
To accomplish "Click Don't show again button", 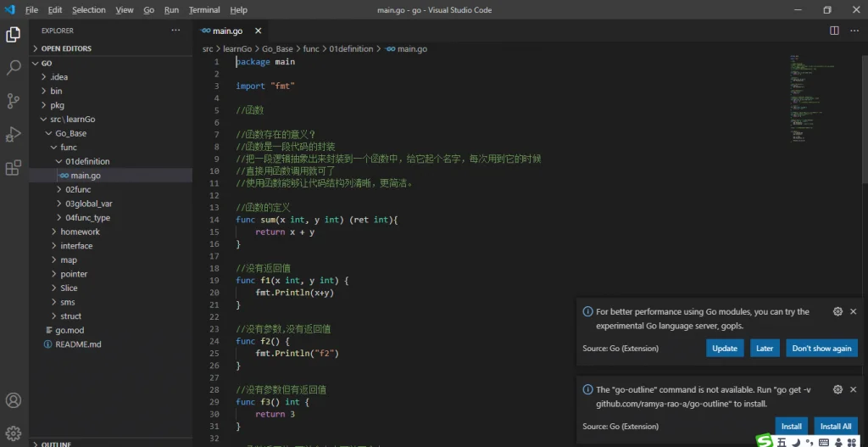I will coord(821,348).
